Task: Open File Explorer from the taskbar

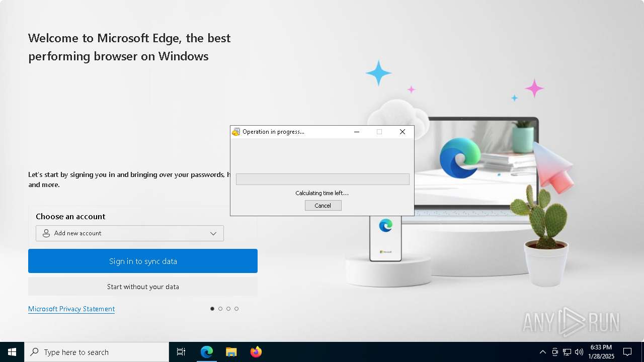Action: pos(231,352)
